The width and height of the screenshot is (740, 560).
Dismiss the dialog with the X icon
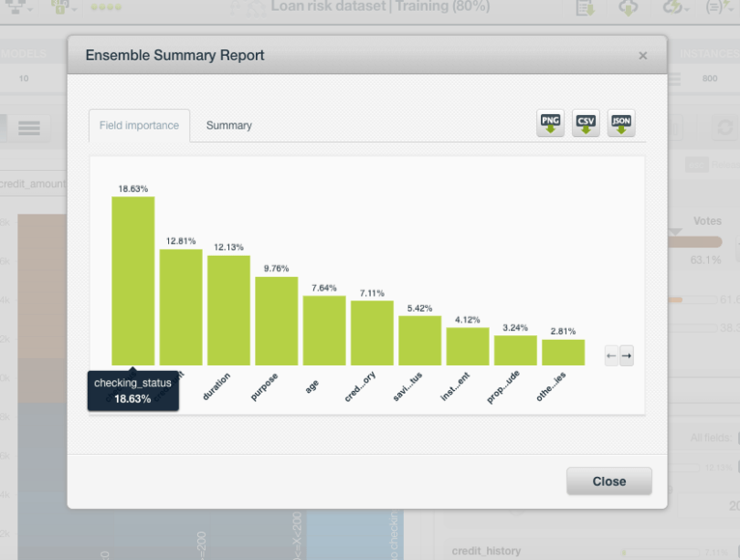pyautogui.click(x=643, y=56)
